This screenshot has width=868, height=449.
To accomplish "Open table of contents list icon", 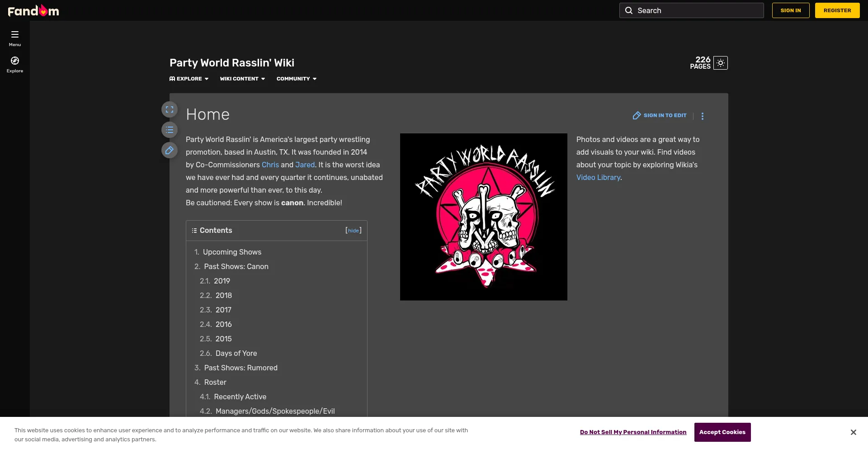I will point(170,130).
